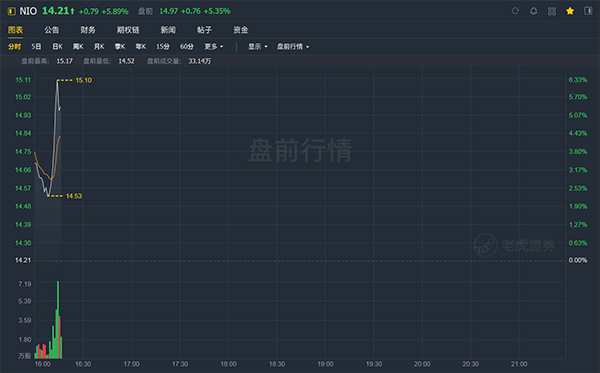The height and width of the screenshot is (373, 600).
Task: Click the yellow market badge beside NIO
Action: tap(12, 11)
